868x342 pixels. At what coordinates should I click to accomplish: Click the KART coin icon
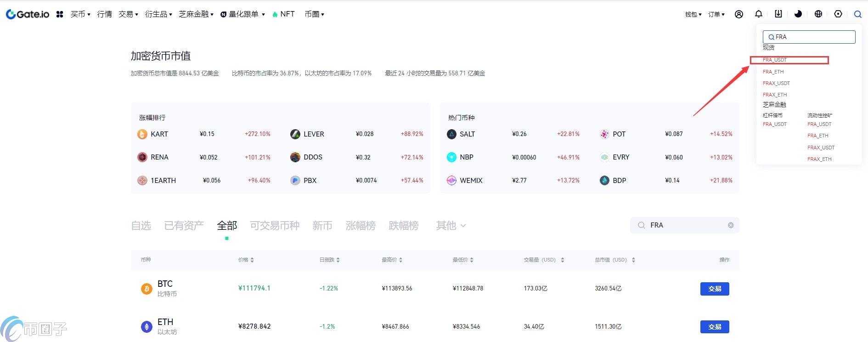tap(142, 134)
